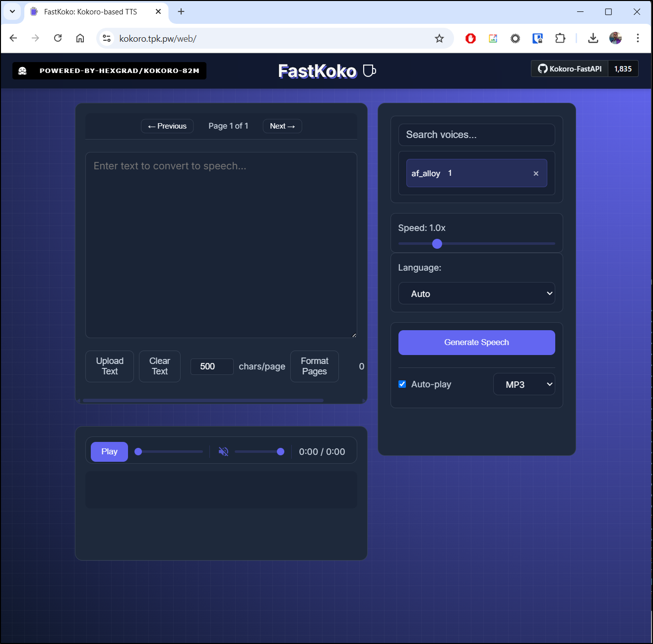This screenshot has height=644, width=653.
Task: Click the playback progress slider
Action: (169, 452)
